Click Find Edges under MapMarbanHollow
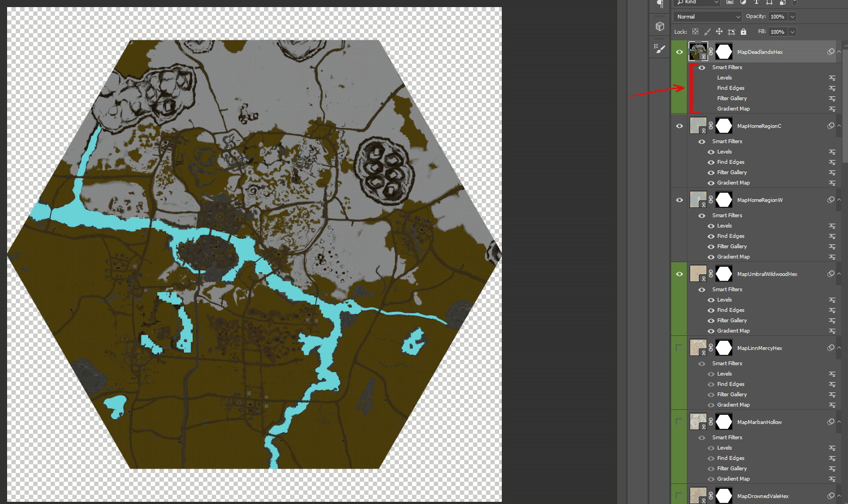848x504 pixels. [730, 458]
